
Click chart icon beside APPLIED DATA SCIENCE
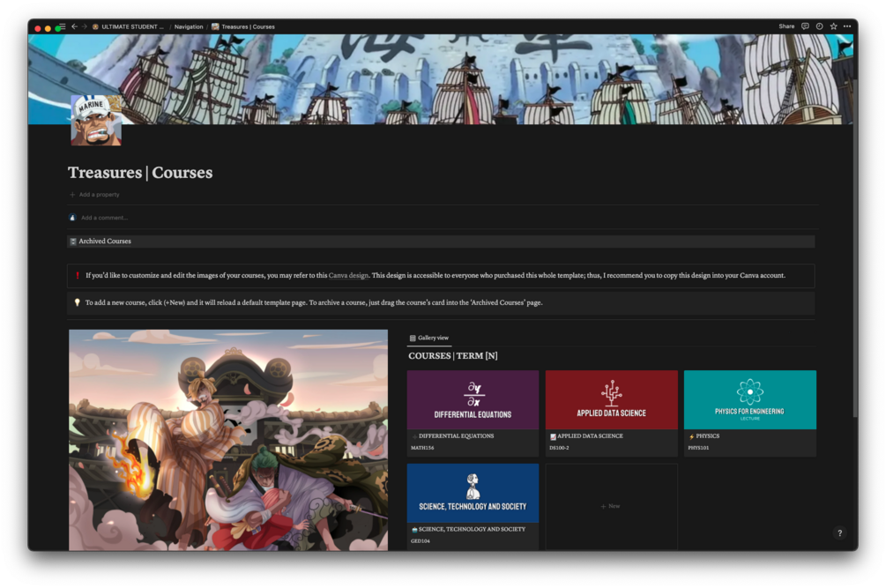[x=553, y=436]
